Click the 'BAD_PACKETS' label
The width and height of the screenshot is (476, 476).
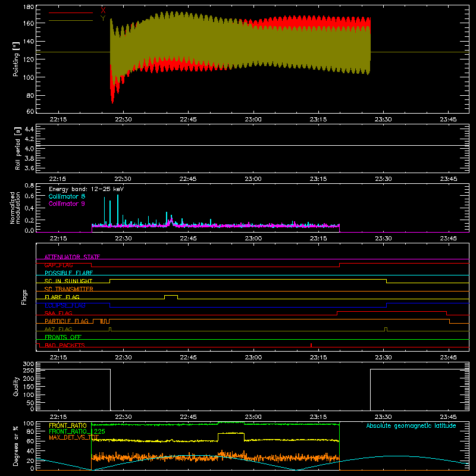click(x=65, y=345)
